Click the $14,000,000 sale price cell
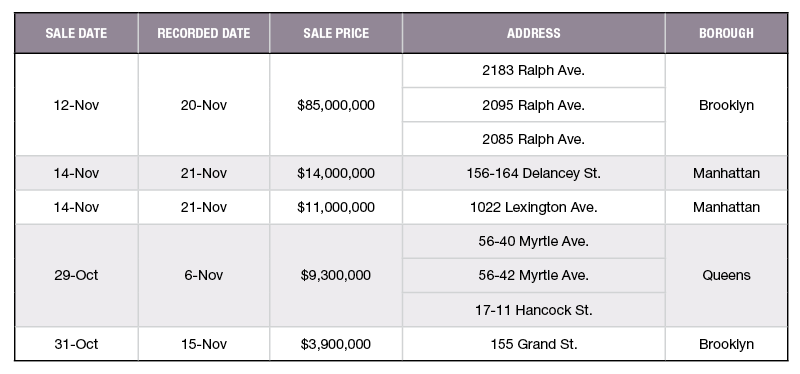 click(x=336, y=173)
